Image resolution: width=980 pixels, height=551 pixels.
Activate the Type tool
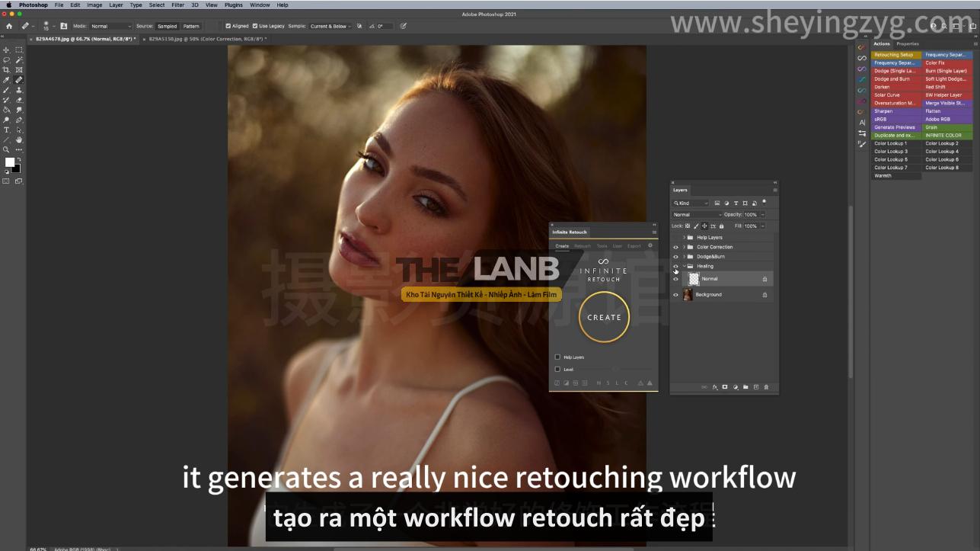click(7, 130)
